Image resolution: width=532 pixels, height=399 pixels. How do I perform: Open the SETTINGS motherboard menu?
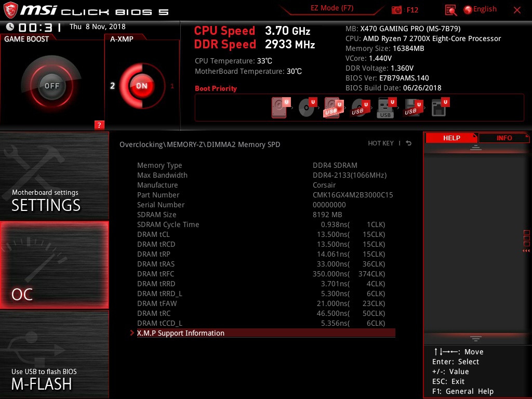[x=54, y=176]
